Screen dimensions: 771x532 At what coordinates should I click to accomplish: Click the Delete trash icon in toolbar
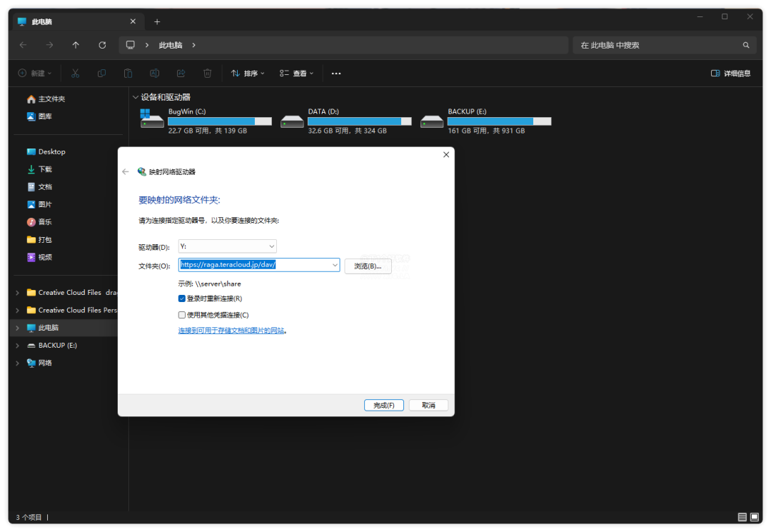point(207,73)
